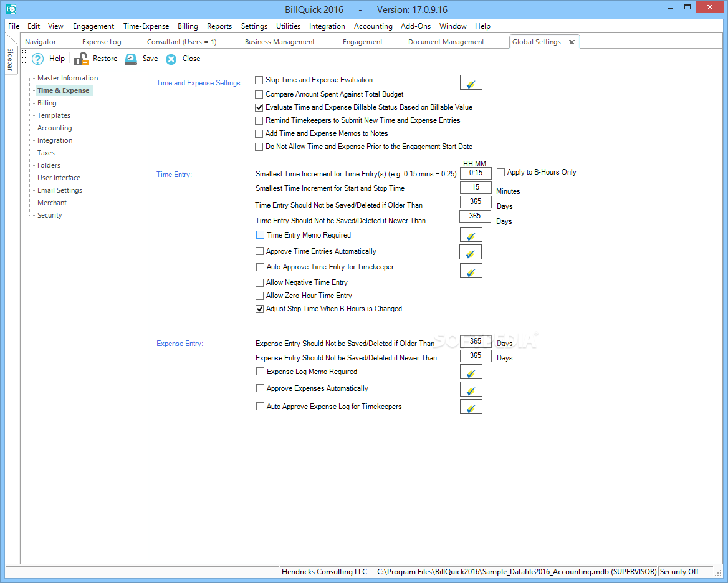Enable Allow Negative Time Entry
Image resolution: width=728 pixels, height=583 pixels.
tap(259, 282)
